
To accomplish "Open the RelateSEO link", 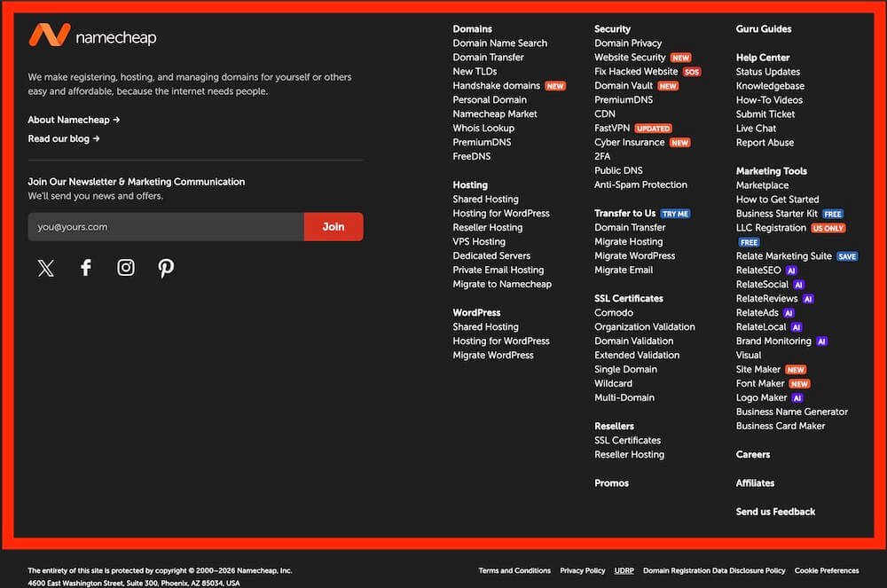I will pyautogui.click(x=758, y=270).
